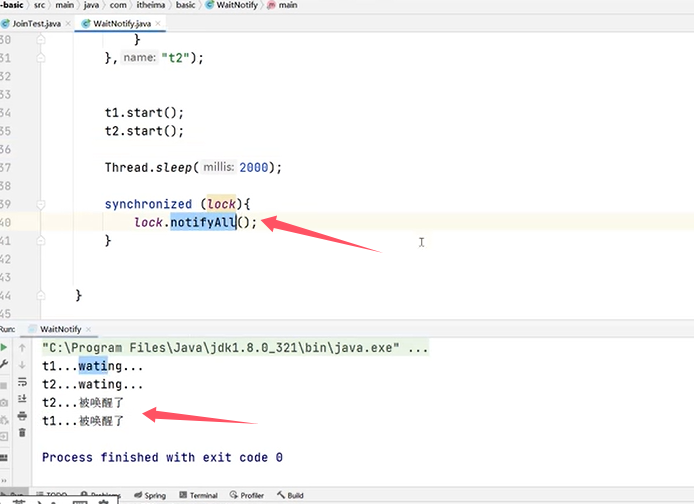
Task: Click the up arrow in Run console
Action: 22,348
